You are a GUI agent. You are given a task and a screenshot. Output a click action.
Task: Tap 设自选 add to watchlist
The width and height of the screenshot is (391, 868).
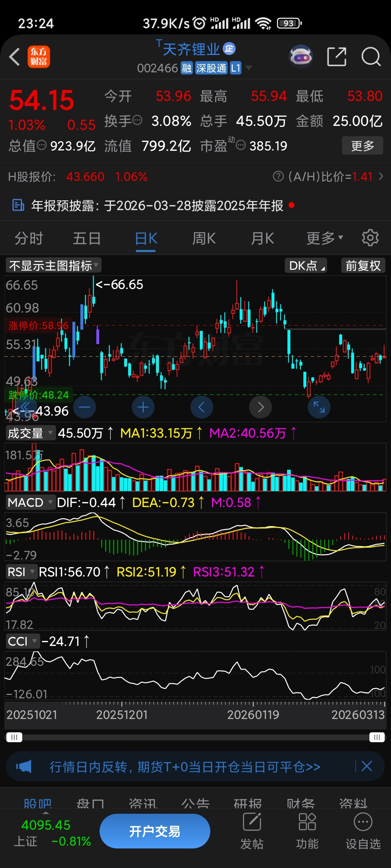(363, 831)
